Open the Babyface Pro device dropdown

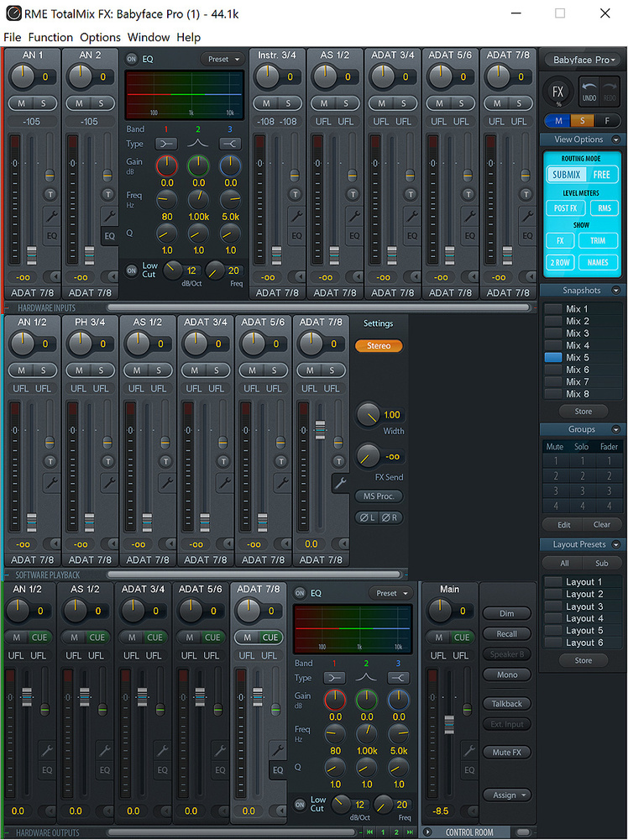[581, 60]
